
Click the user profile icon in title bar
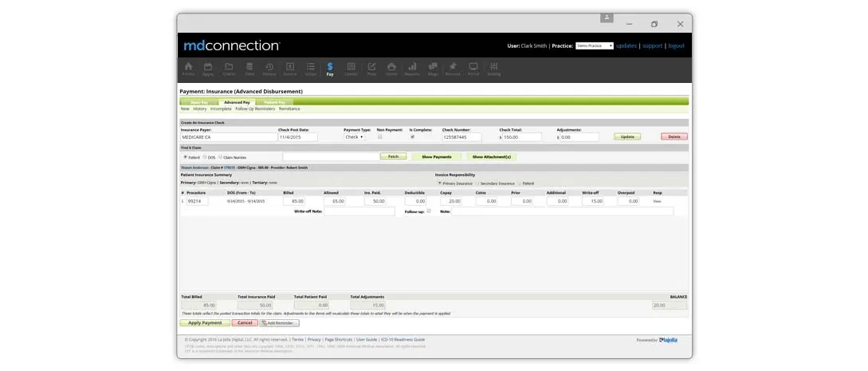pos(607,18)
